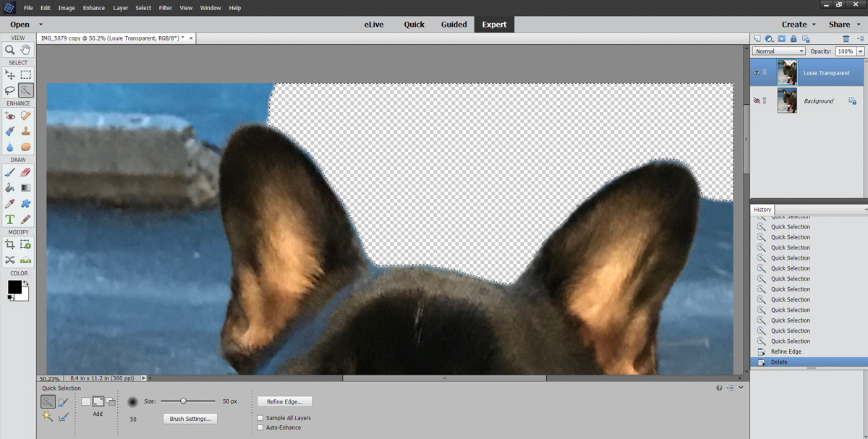
Task: Select the Pencil tool
Action: (x=26, y=219)
